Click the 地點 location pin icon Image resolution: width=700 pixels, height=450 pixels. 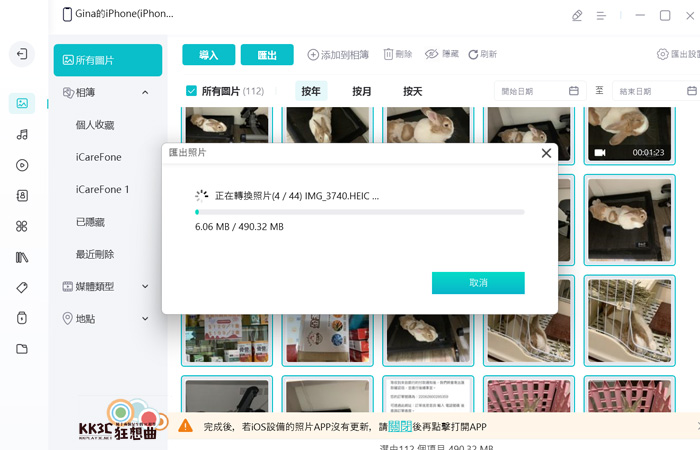pos(67,318)
